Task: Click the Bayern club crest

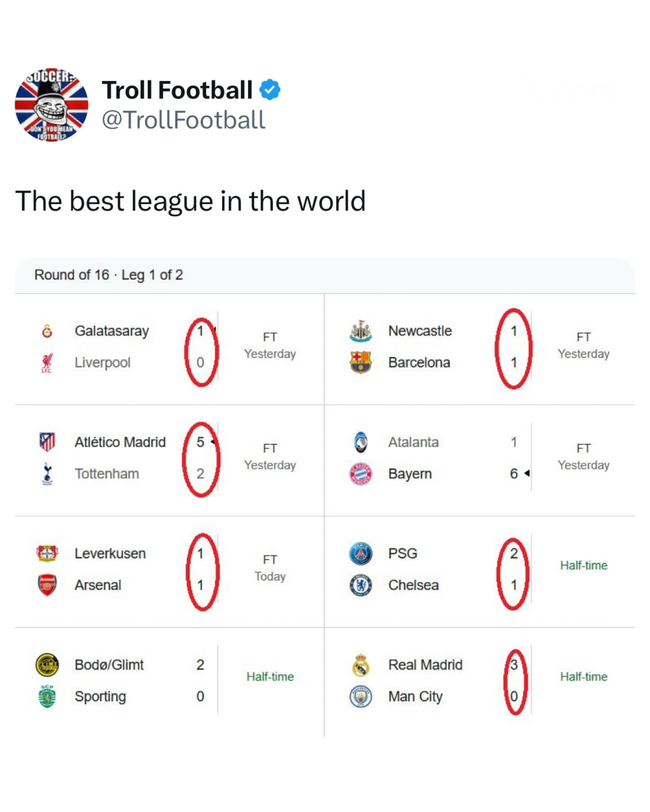Action: point(361,474)
